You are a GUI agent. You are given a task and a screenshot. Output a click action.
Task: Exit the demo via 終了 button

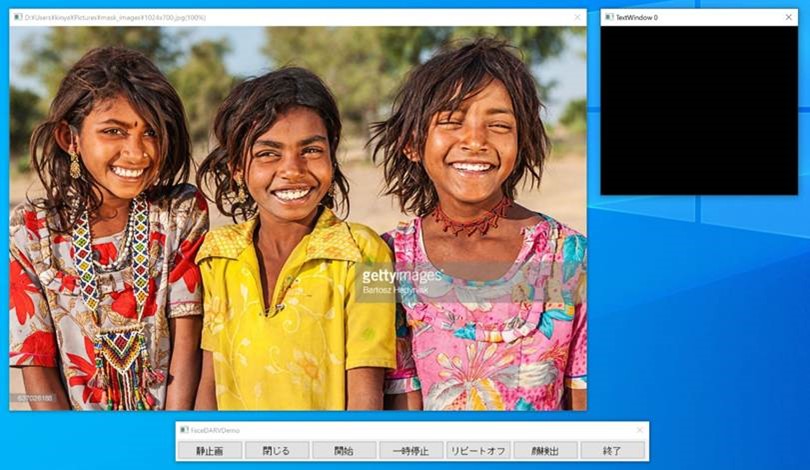(612, 450)
